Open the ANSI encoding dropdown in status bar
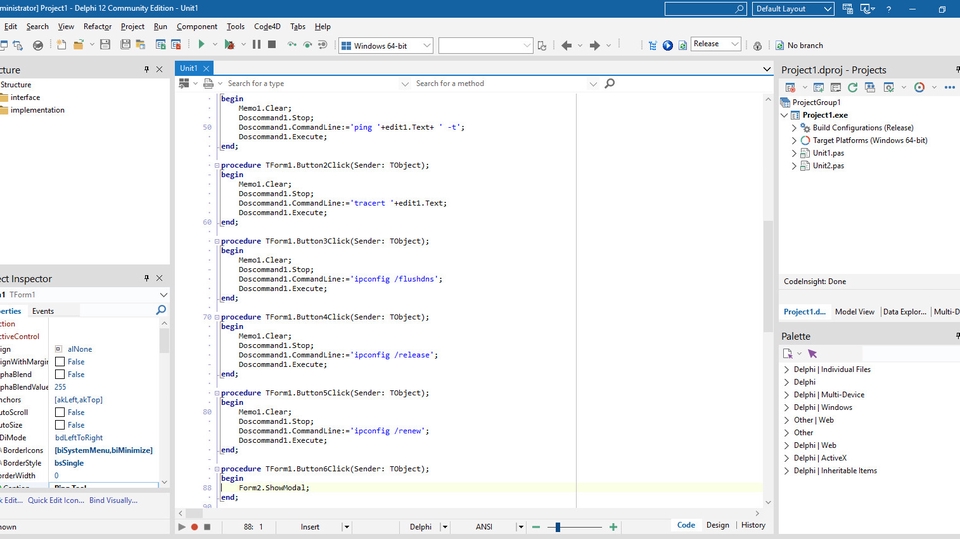 (520, 527)
